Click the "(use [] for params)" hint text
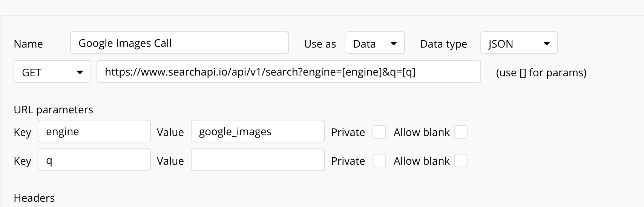This screenshot has width=644, height=207. click(541, 73)
